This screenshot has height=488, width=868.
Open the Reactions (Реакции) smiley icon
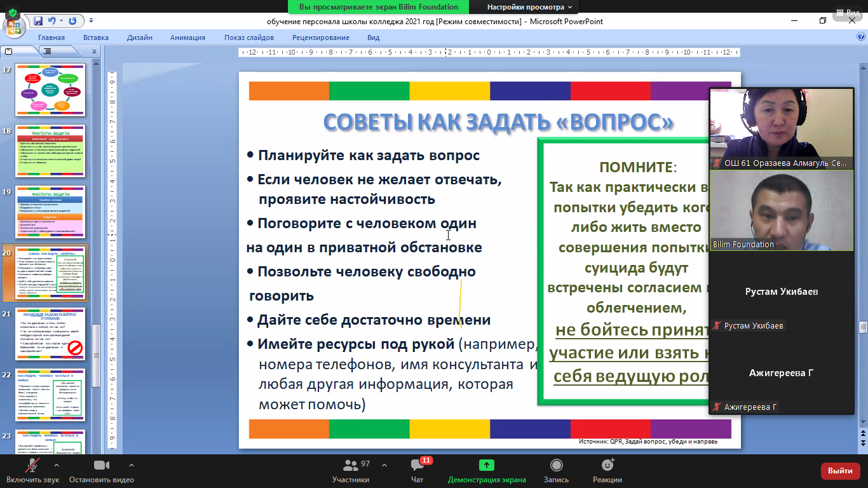coord(607,466)
